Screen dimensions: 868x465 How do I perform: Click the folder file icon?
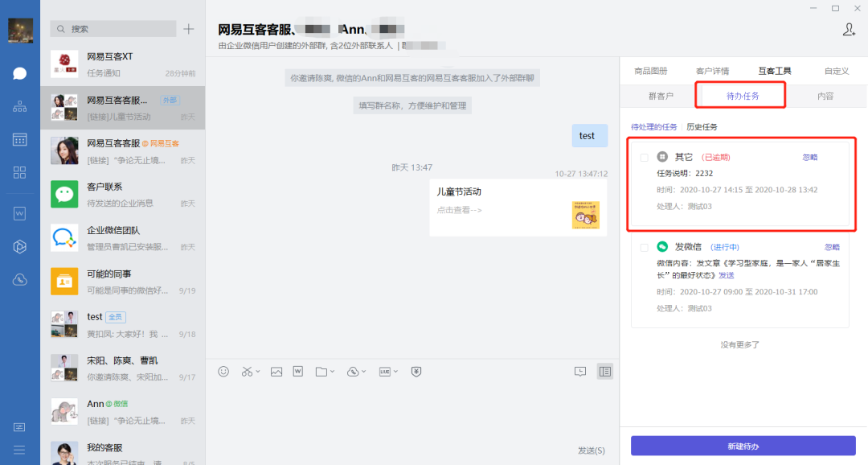pos(321,372)
